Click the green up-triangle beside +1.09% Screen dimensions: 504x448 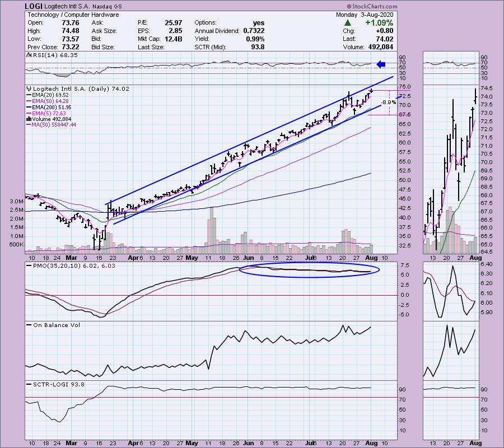click(347, 23)
